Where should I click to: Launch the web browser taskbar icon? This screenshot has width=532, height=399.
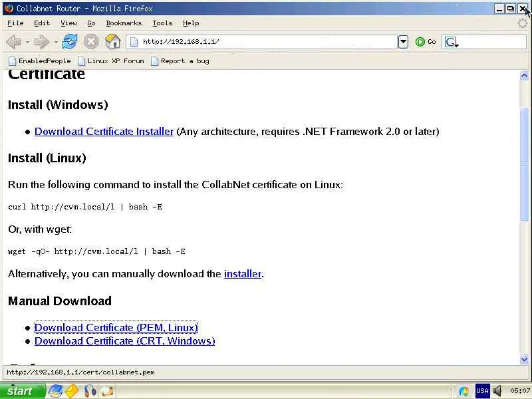pos(55,391)
